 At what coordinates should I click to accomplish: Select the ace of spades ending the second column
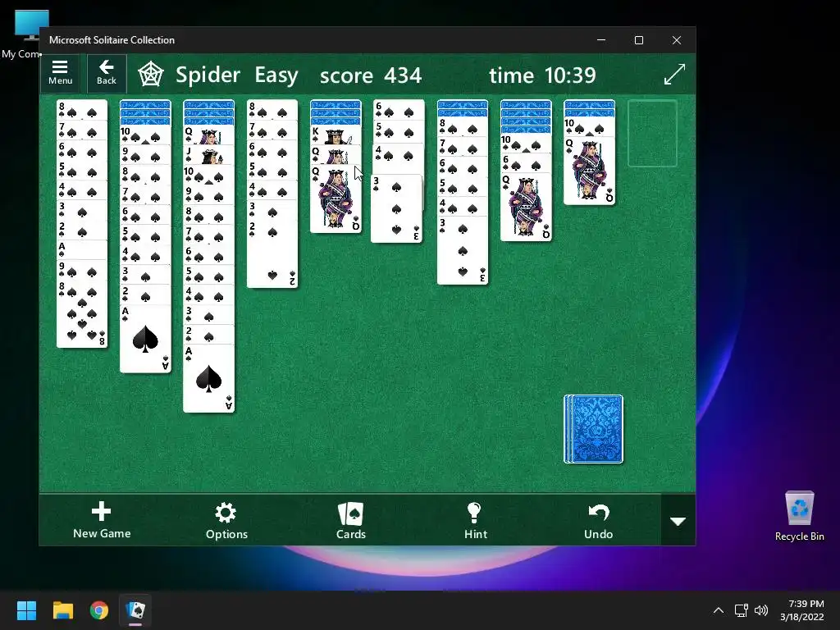pyautogui.click(x=145, y=339)
